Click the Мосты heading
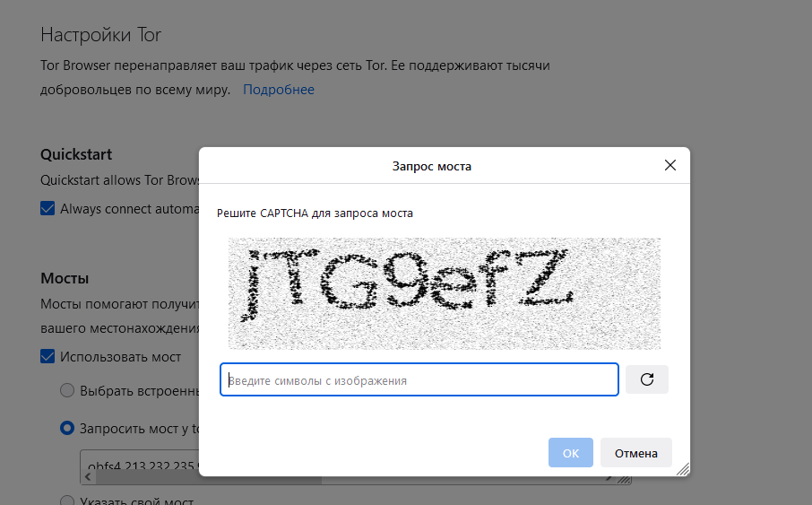The image size is (812, 505). (65, 278)
